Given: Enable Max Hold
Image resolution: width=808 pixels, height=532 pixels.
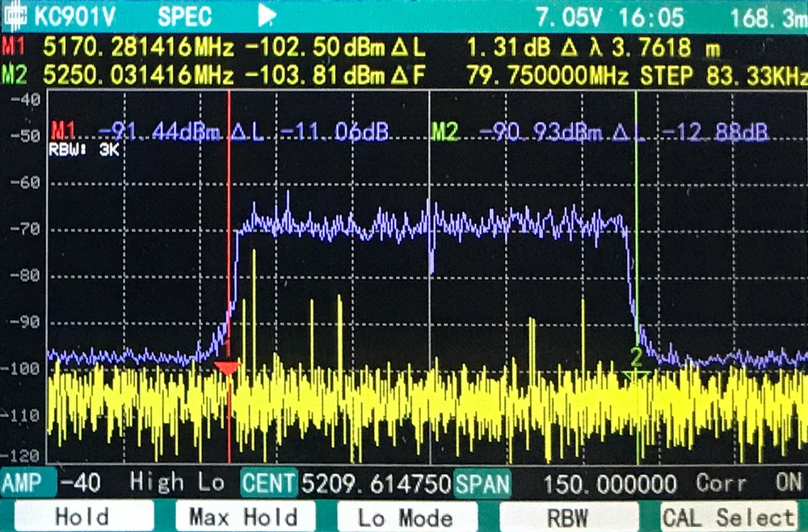Looking at the screenshot, I should pos(242,516).
